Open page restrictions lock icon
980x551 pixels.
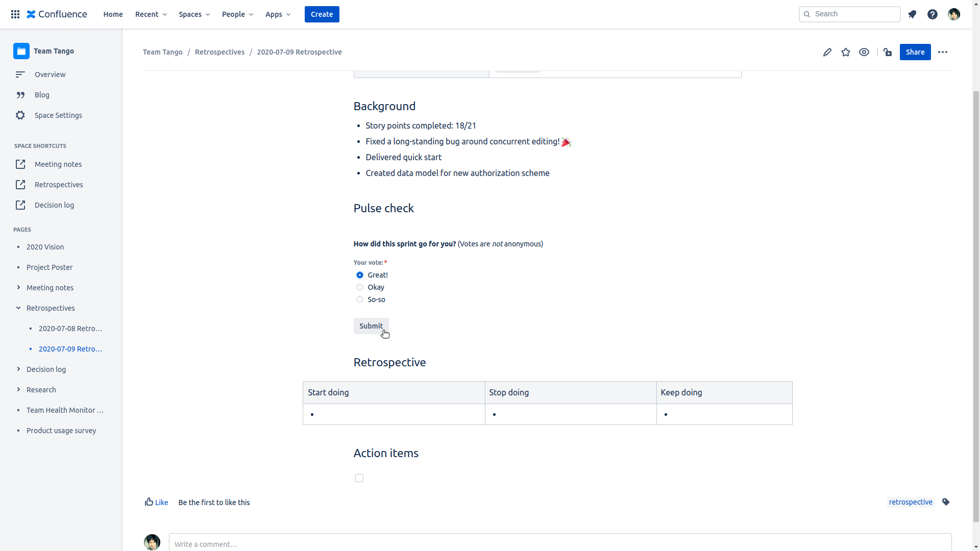click(x=888, y=52)
